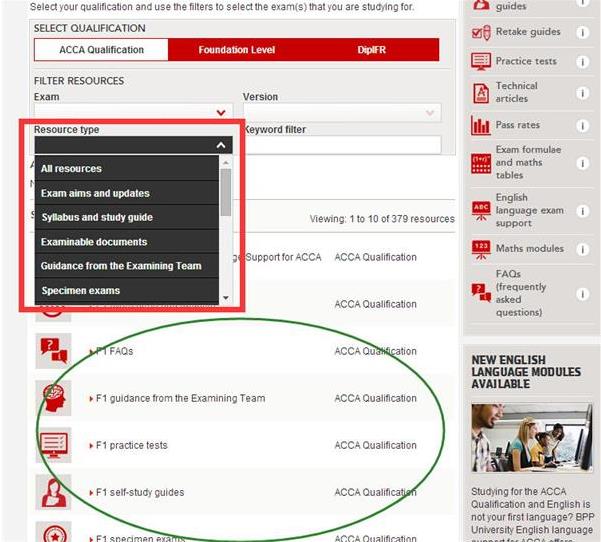This screenshot has height=542, width=601.
Task: Click the F1 specimen exams badge icon
Action: point(53,533)
